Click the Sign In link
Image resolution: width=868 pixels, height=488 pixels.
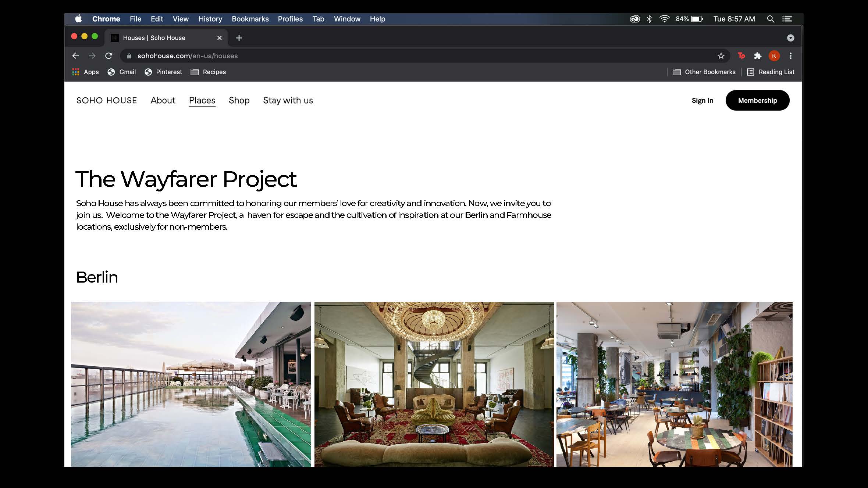(x=702, y=100)
